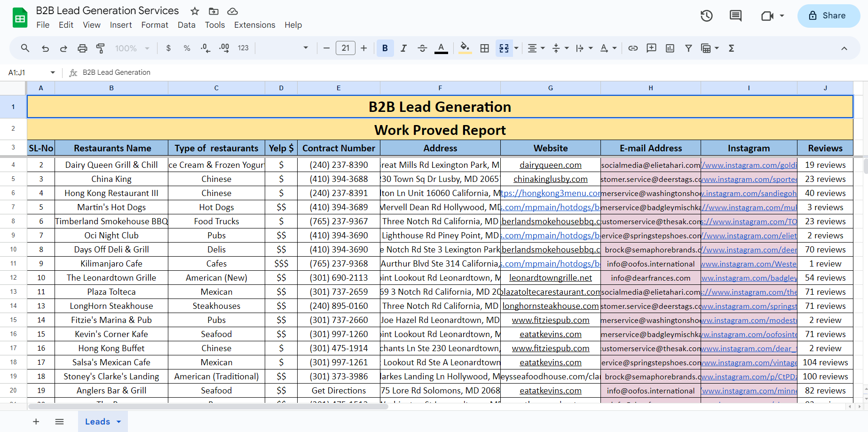This screenshot has width=868, height=432.
Task: Click the Move to folder icon
Action: pos(213,11)
